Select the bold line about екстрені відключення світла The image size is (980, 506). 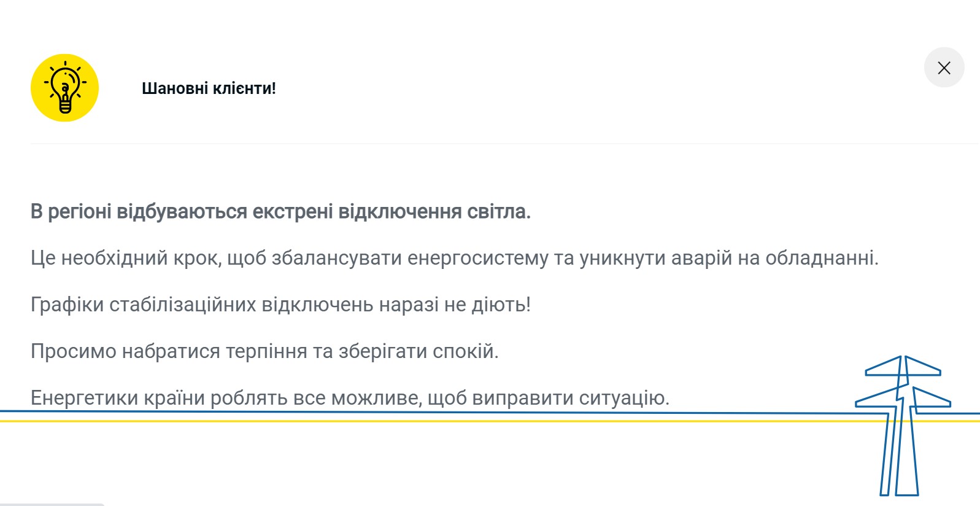coord(281,212)
